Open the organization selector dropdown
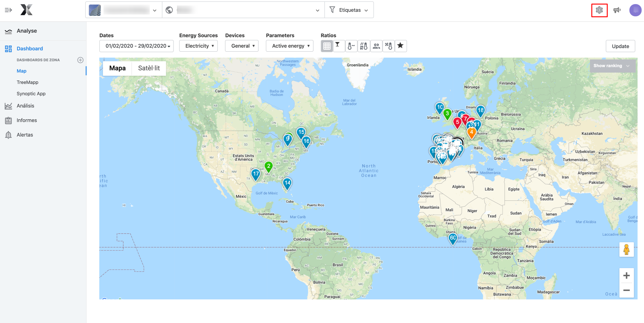The height and width of the screenshot is (323, 644). (x=124, y=10)
